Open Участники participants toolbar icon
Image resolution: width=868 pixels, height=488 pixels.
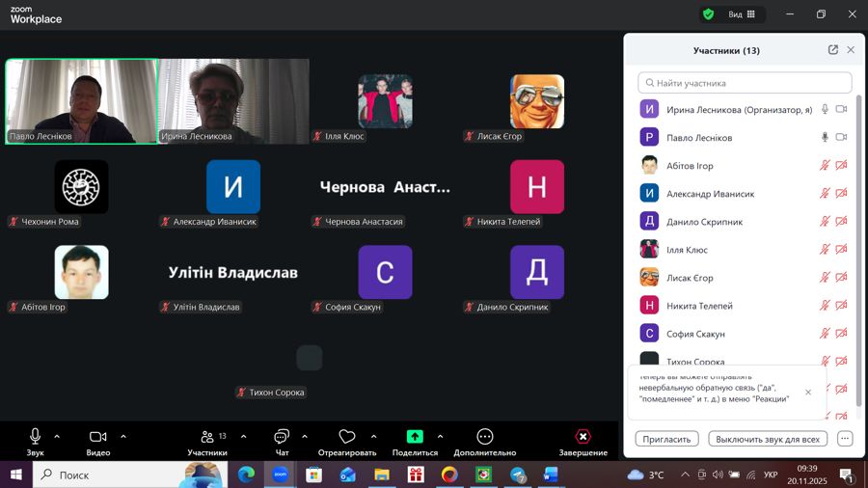coord(207,437)
